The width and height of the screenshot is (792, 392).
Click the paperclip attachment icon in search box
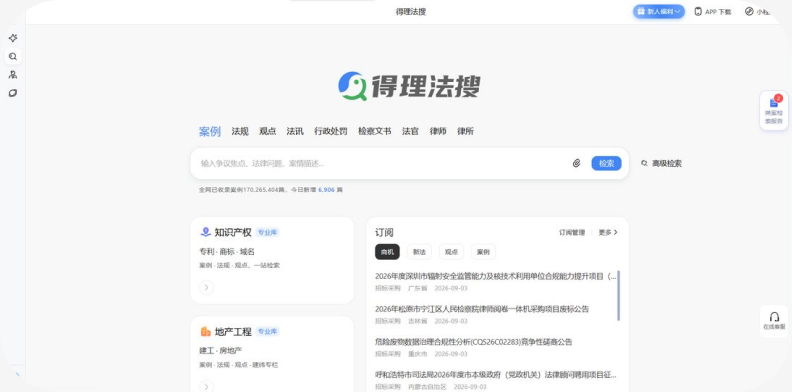(576, 163)
